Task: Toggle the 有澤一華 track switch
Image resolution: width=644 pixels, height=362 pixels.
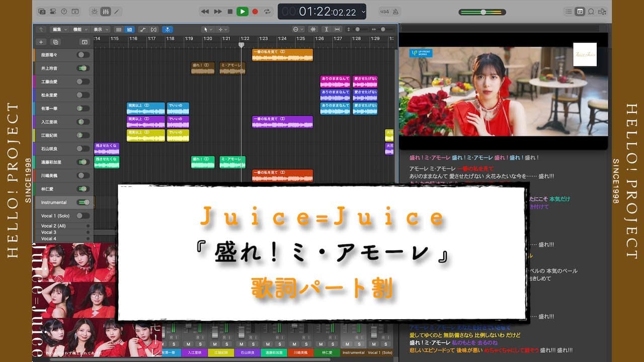Action: (x=83, y=109)
